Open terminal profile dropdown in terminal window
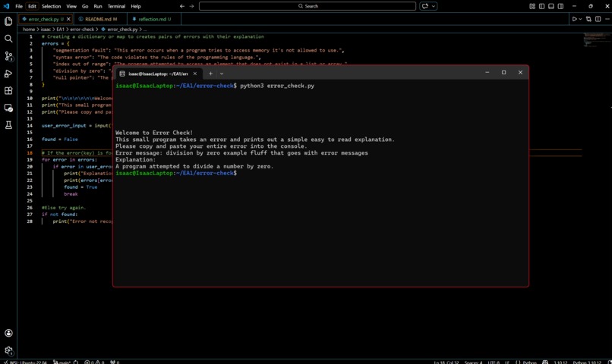This screenshot has height=364, width=612. tap(222, 74)
